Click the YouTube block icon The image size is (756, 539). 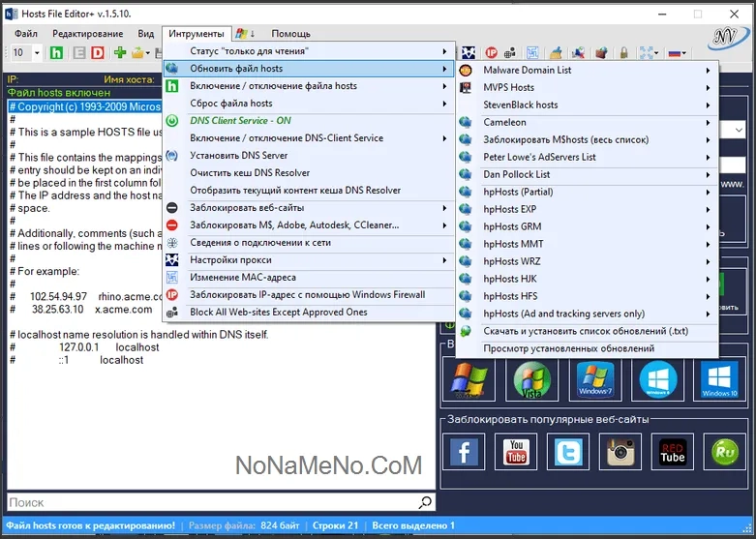click(x=517, y=453)
